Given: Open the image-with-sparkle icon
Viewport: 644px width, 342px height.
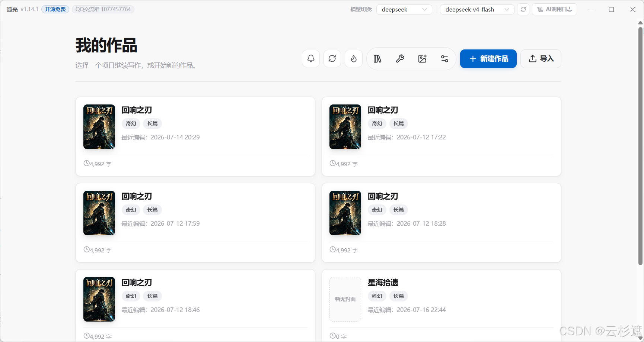Looking at the screenshot, I should tap(423, 59).
